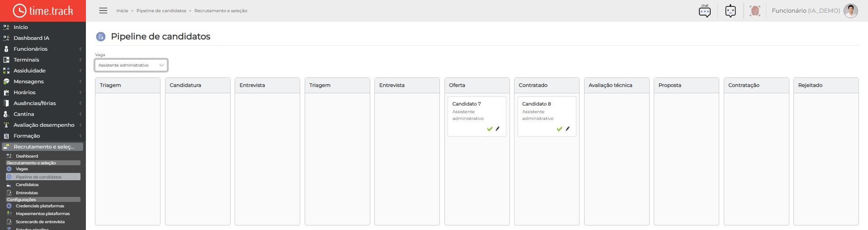Viewport: 868px width, 230px height.
Task: Open the chat icon in header
Action: 705,11
